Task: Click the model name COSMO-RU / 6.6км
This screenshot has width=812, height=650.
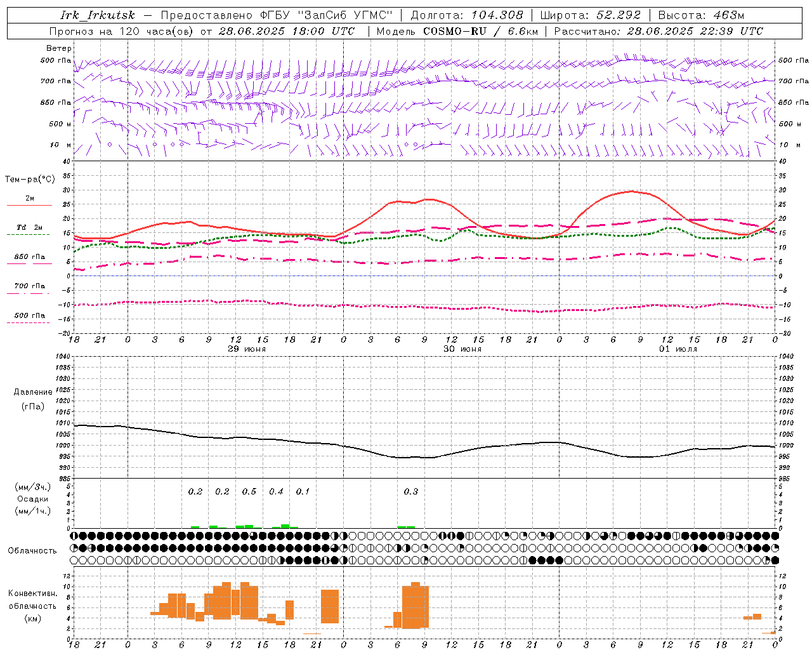Action: 480,31
